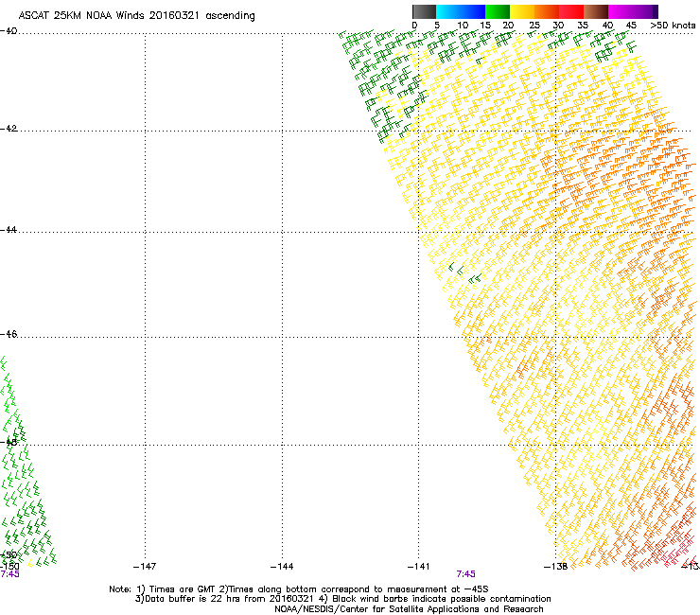Click the -42 latitude axis label

coord(9,129)
